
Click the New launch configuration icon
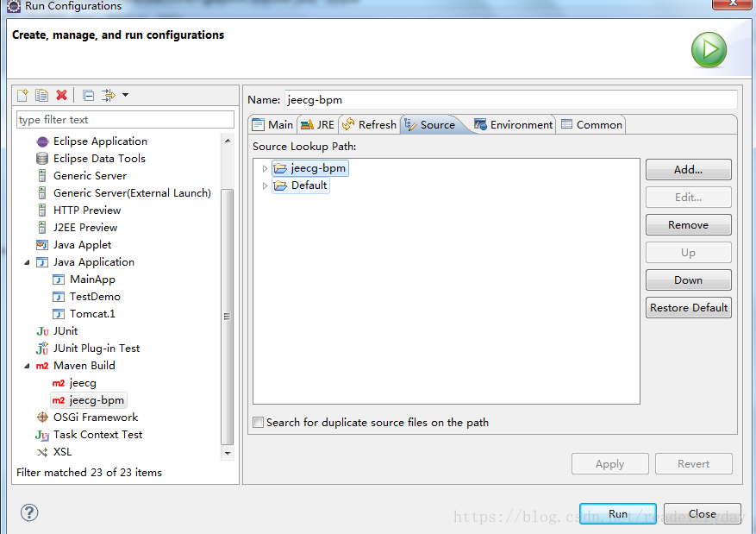pos(22,95)
